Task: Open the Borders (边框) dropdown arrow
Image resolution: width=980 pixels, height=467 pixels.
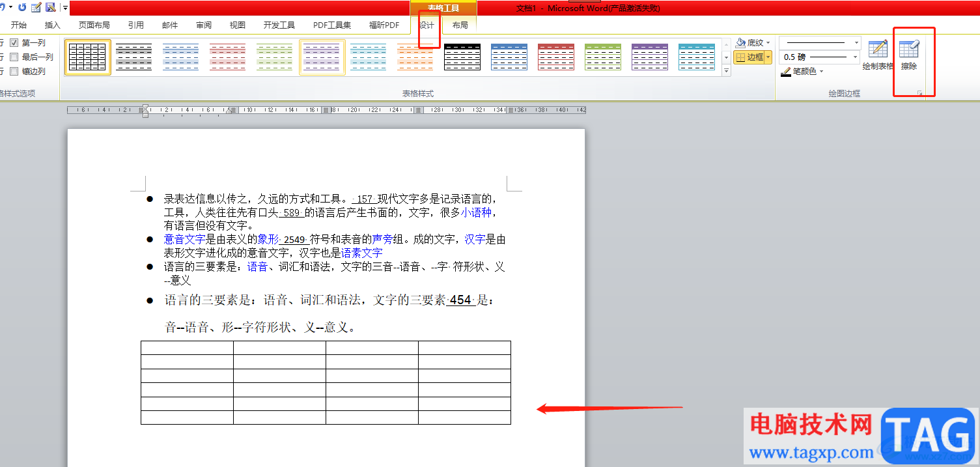Action: pyautogui.click(x=768, y=57)
